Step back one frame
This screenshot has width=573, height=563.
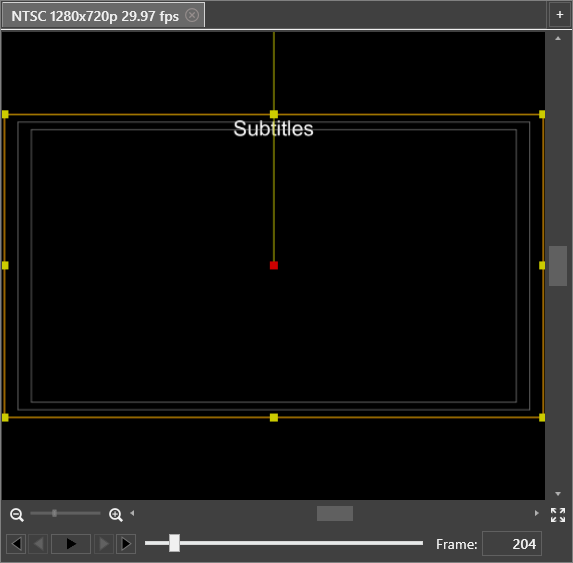click(x=39, y=544)
